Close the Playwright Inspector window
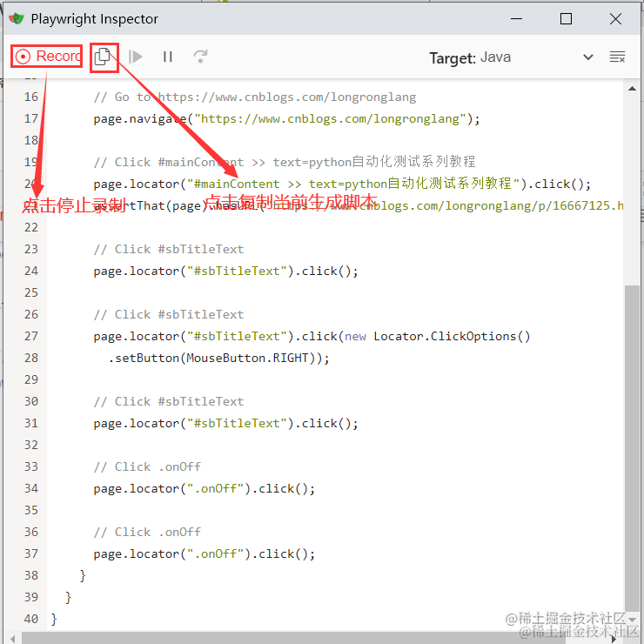Viewport: 644px width, 644px height. (615, 19)
